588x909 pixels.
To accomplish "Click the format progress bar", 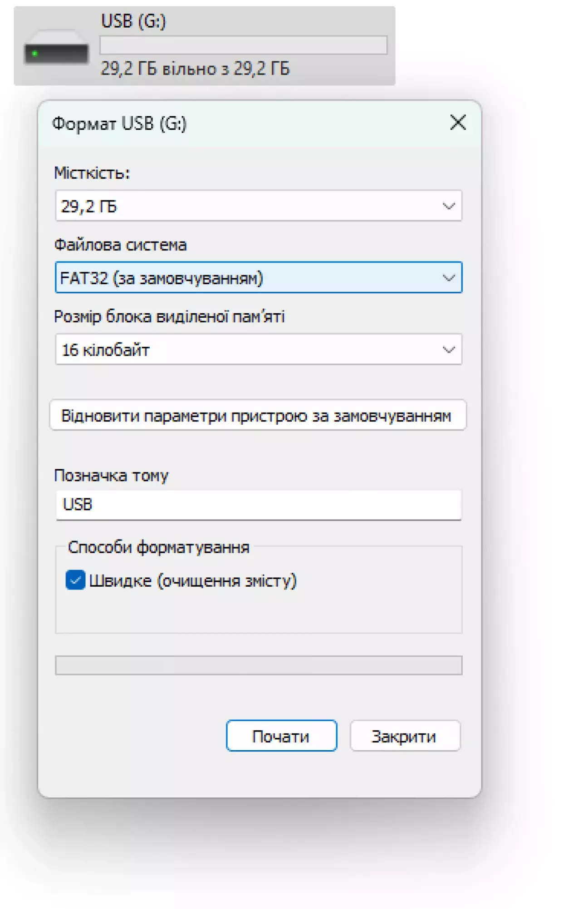I will [x=259, y=665].
